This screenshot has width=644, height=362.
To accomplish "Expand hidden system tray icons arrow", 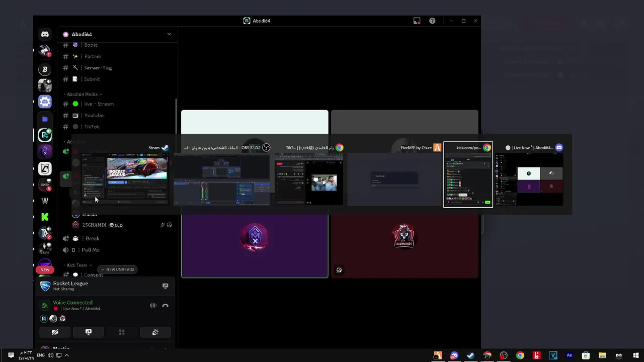I will (66, 355).
